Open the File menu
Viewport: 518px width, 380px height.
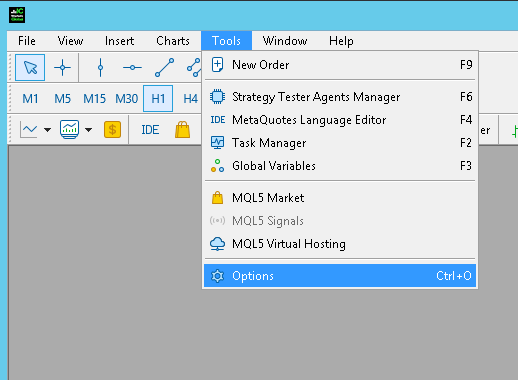[x=27, y=41]
